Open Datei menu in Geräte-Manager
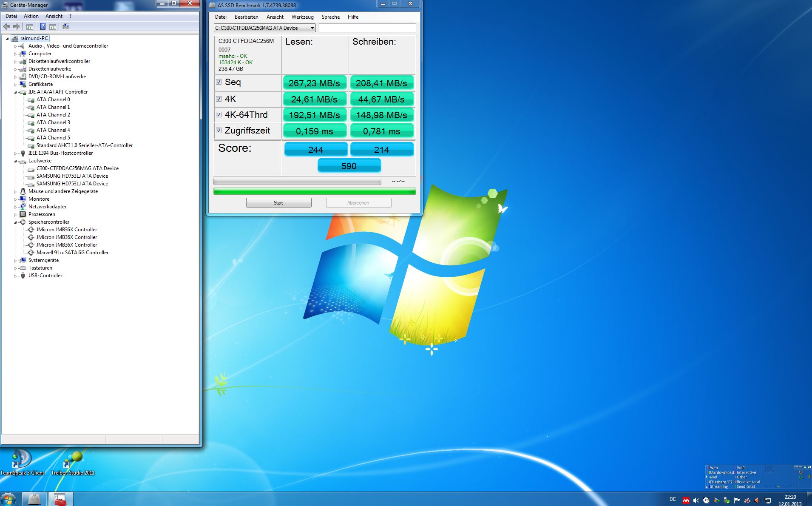The width and height of the screenshot is (812, 506). tap(11, 16)
